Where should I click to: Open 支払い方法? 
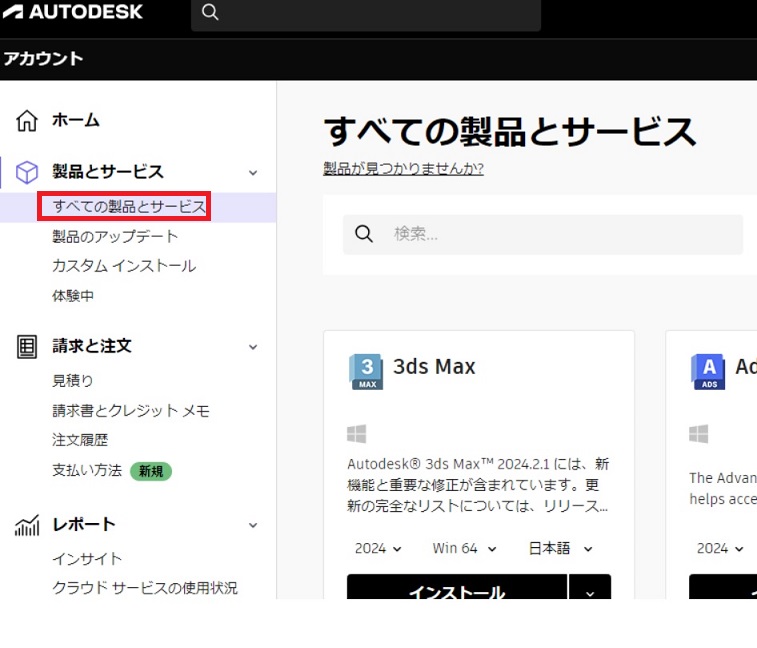point(87,470)
